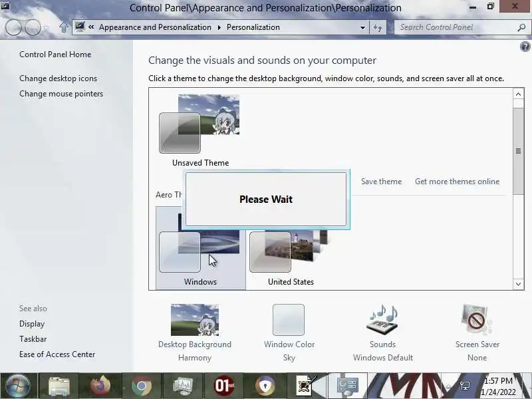Expand the breadcrumb chevron before Appearance
532x399 pixels.
point(91,27)
